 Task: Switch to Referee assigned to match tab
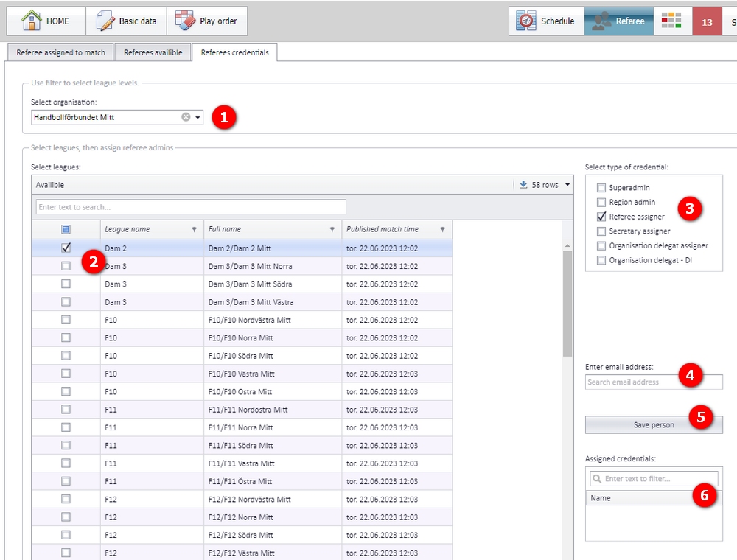(x=60, y=52)
